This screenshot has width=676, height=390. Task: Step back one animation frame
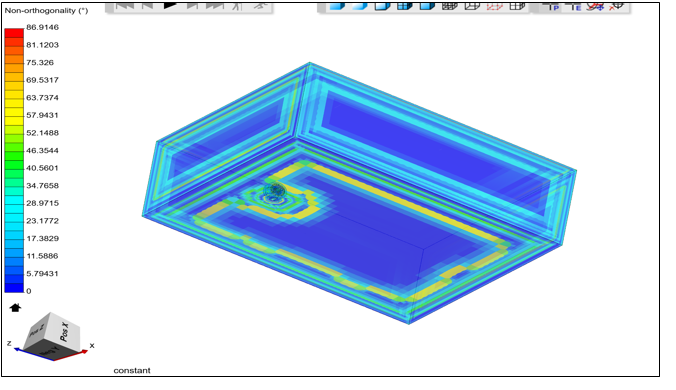(147, 5)
